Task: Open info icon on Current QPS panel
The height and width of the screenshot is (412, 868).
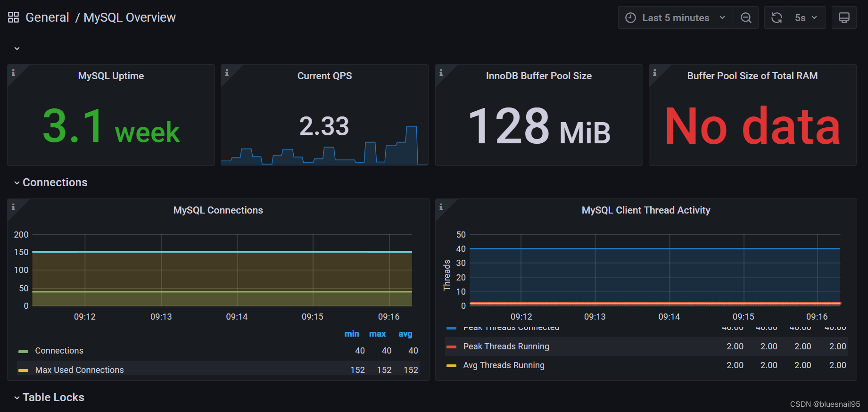Action: tap(227, 73)
